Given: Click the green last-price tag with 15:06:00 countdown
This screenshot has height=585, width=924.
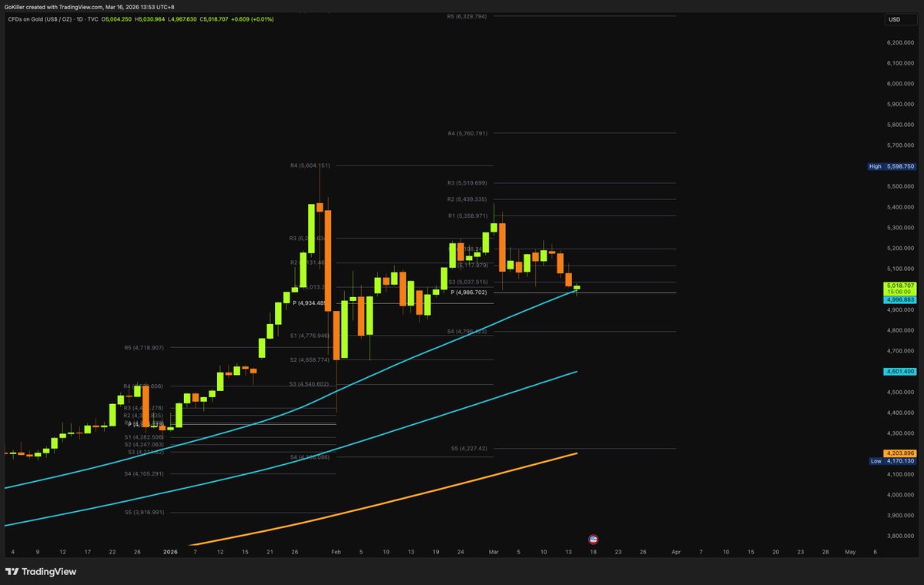Looking at the screenshot, I should (901, 289).
